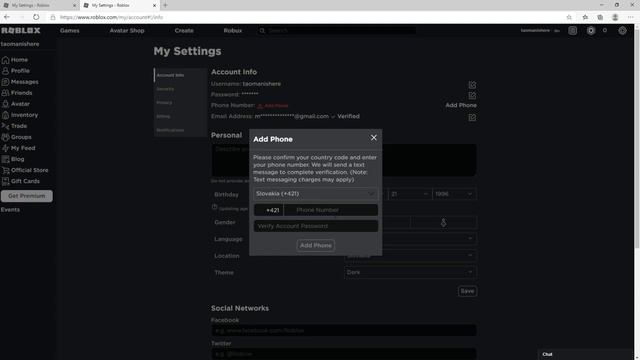Image resolution: width=640 pixels, height=360 pixels.
Task: Select the Account Info settings tab
Action: 180,75
